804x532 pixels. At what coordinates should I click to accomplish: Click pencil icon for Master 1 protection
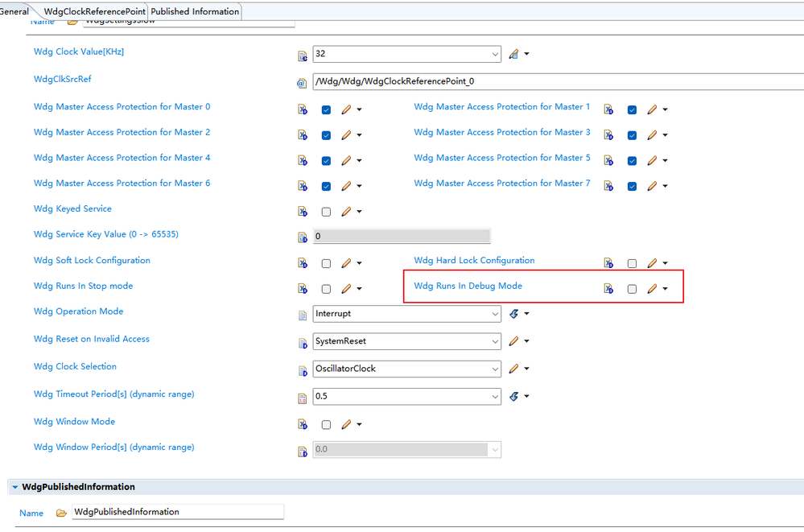pos(652,109)
